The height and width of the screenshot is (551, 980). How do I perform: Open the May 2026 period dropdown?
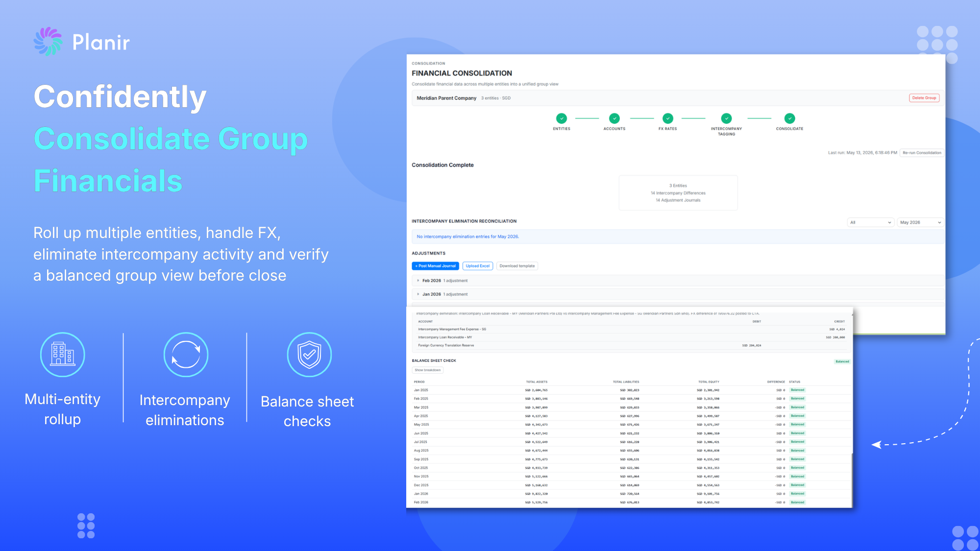pos(920,222)
